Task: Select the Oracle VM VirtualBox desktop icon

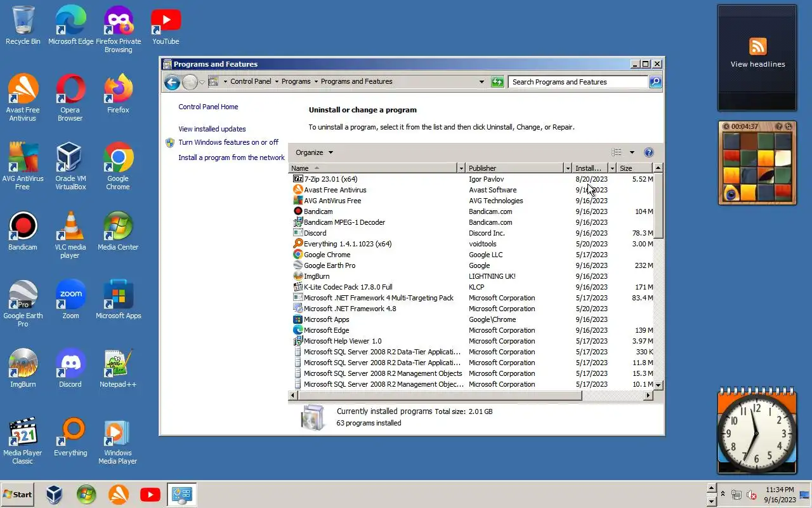Action: point(70,166)
